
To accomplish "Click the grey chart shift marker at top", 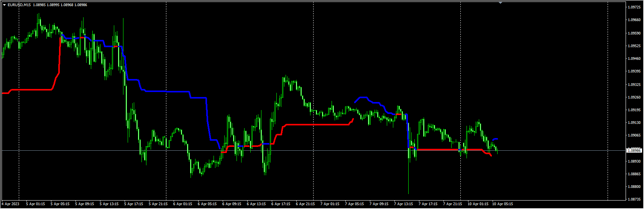I will 500,3.
